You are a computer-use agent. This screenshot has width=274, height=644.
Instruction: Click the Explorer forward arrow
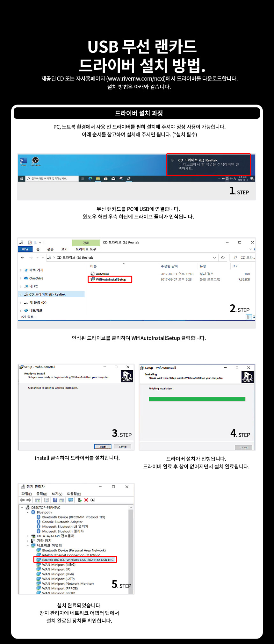click(x=31, y=257)
